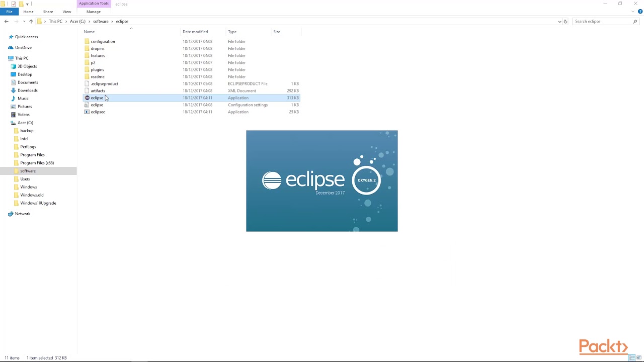Click software in the address bar breadcrumb
The width and height of the screenshot is (644, 362).
pyautogui.click(x=101, y=22)
